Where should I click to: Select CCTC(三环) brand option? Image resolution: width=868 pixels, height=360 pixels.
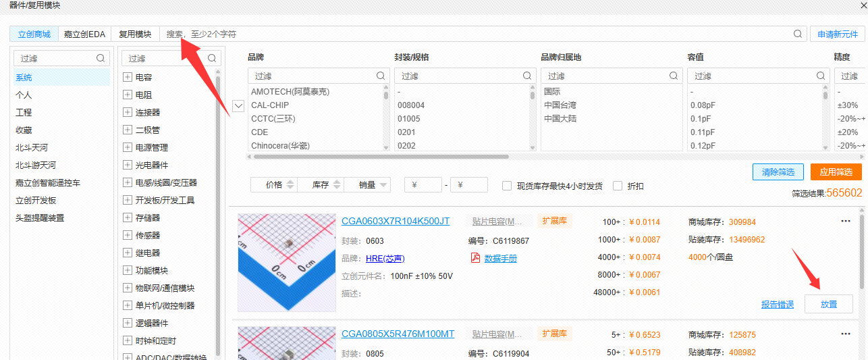click(x=273, y=118)
